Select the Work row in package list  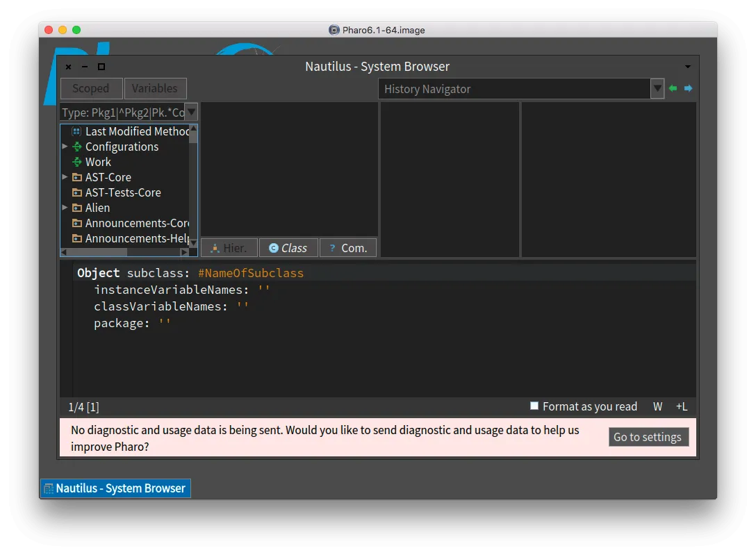pyautogui.click(x=125, y=162)
